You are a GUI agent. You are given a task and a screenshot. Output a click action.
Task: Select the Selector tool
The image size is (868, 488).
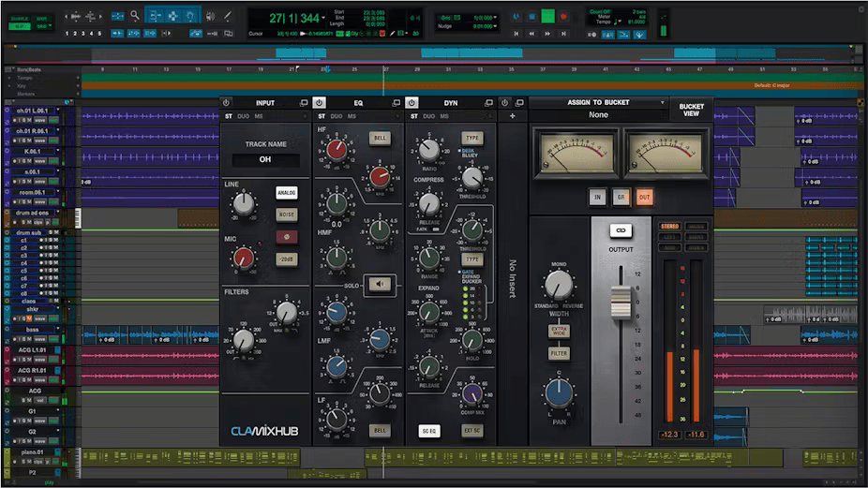tap(173, 16)
